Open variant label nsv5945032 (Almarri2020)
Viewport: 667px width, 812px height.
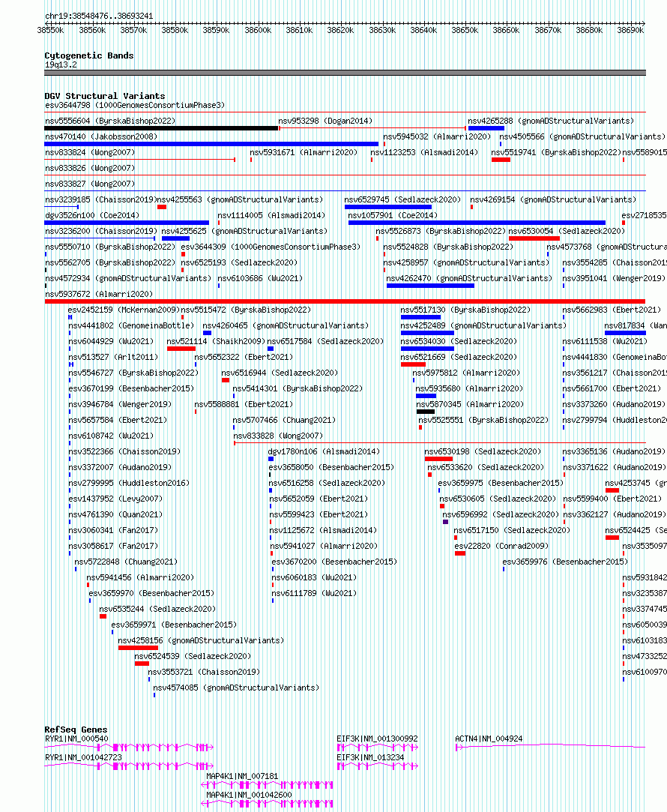[x=437, y=136]
